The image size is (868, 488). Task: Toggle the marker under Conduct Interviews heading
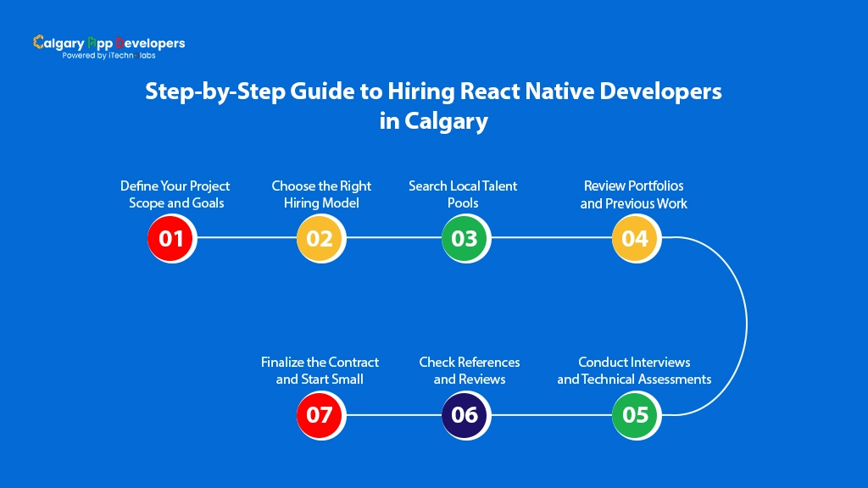tap(636, 415)
